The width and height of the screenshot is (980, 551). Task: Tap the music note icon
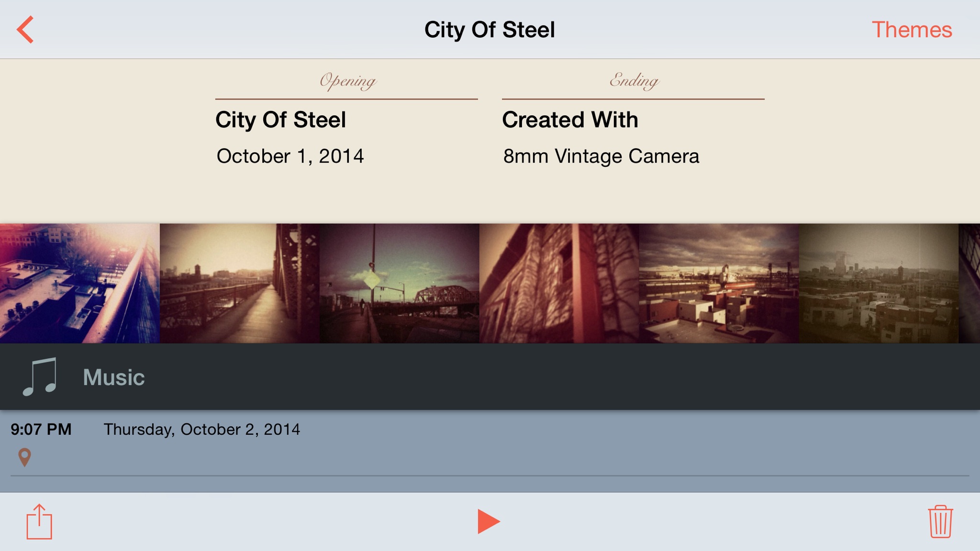[x=40, y=377]
